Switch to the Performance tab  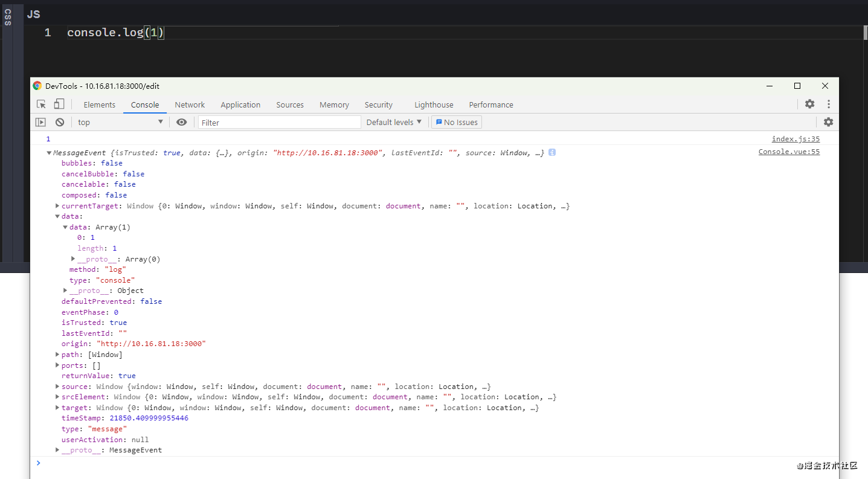tap(491, 104)
